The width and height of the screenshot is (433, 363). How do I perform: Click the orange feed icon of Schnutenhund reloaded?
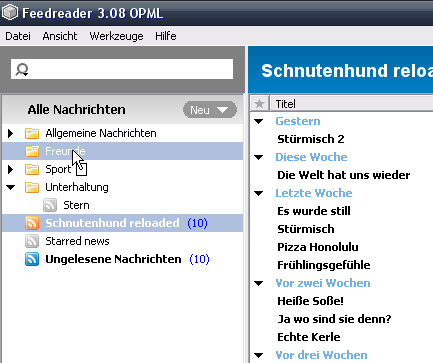tap(32, 223)
